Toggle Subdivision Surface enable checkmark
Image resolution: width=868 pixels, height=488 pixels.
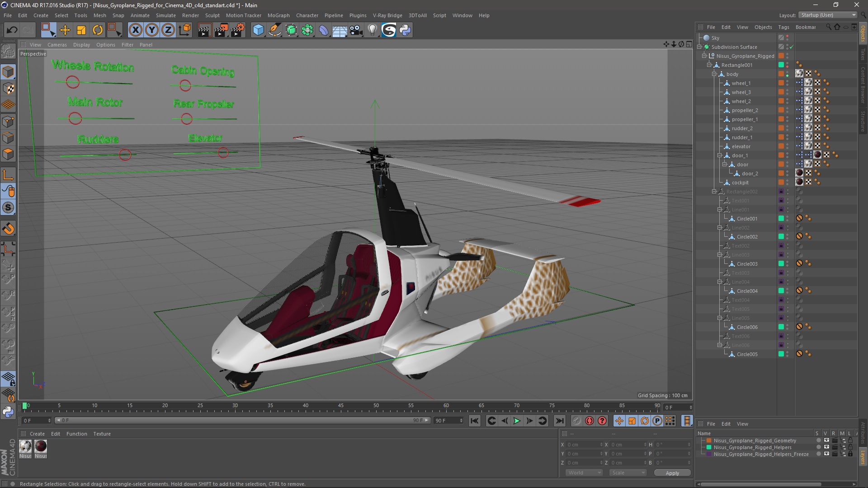[791, 47]
